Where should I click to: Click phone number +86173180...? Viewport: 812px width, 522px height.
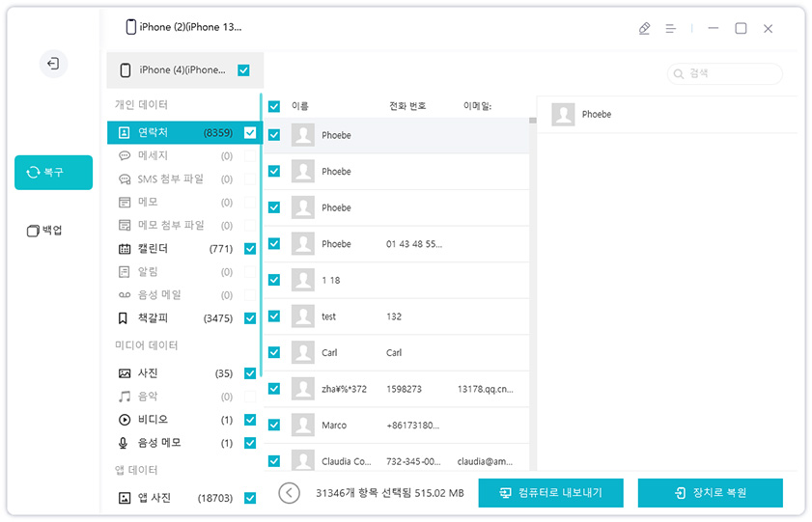412,426
